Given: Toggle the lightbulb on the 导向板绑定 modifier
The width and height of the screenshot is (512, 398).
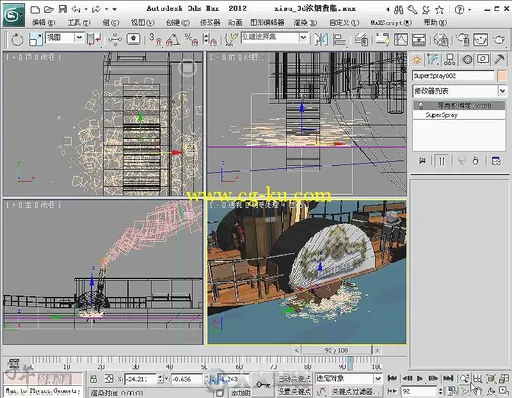Looking at the screenshot, I should (420, 105).
